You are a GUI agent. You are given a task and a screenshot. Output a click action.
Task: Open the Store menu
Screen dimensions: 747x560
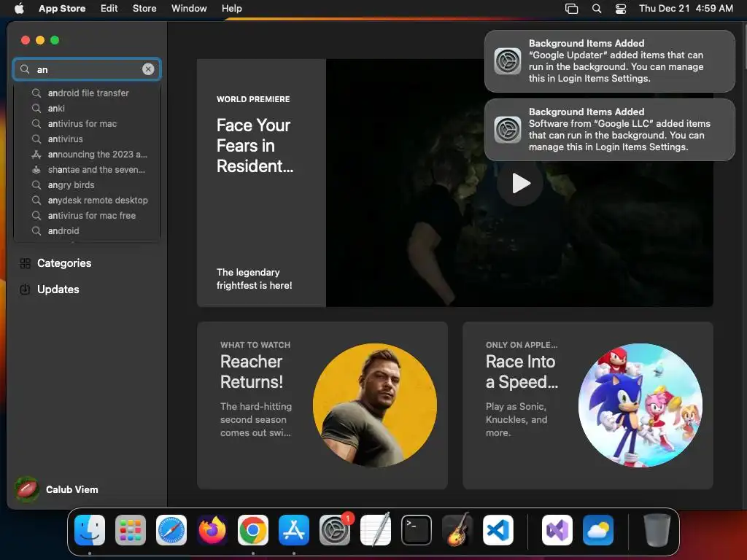144,8
